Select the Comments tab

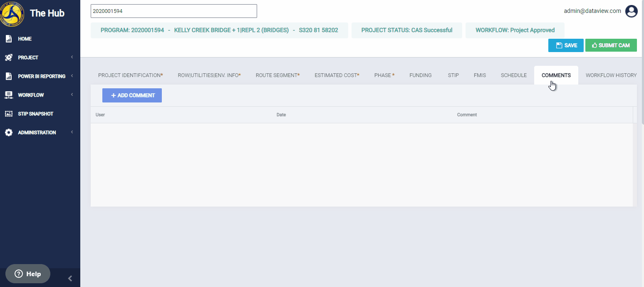click(556, 75)
